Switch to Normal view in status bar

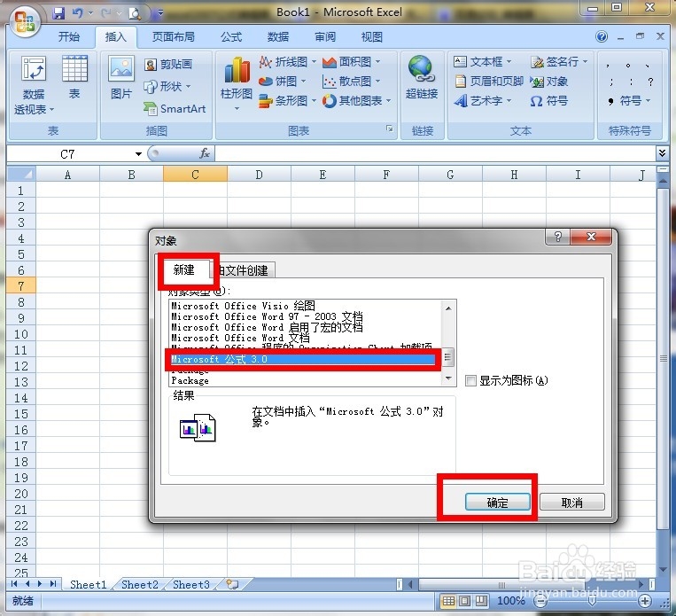(x=448, y=600)
